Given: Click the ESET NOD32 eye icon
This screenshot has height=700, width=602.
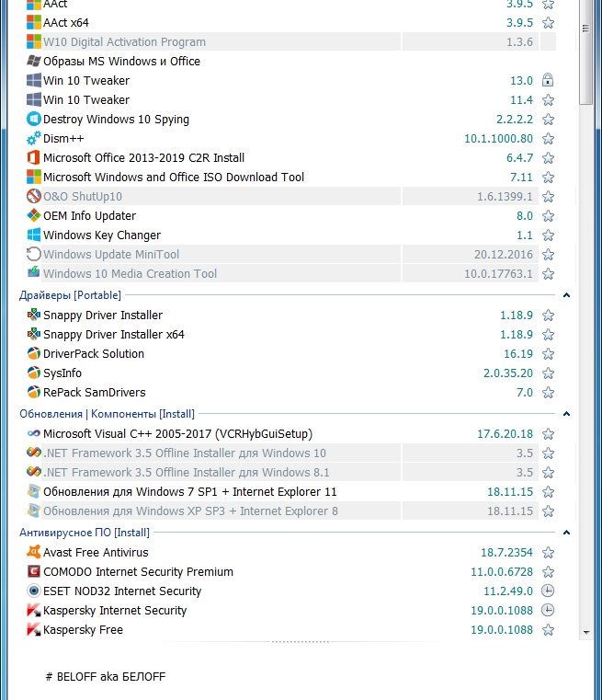Looking at the screenshot, I should tap(33, 591).
